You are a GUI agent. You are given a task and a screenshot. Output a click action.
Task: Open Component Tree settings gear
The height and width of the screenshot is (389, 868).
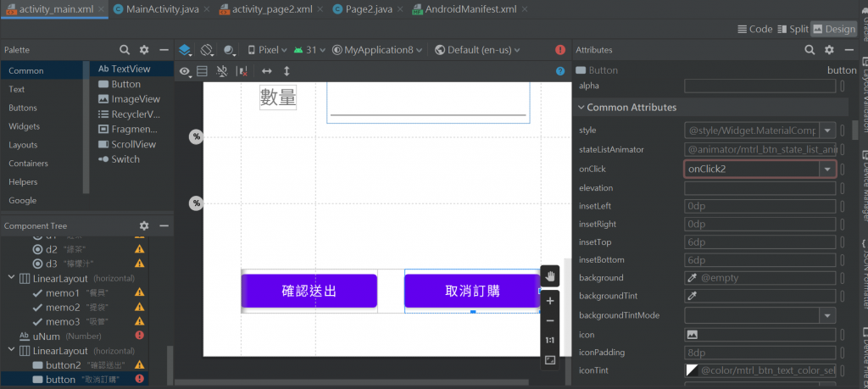[144, 225]
